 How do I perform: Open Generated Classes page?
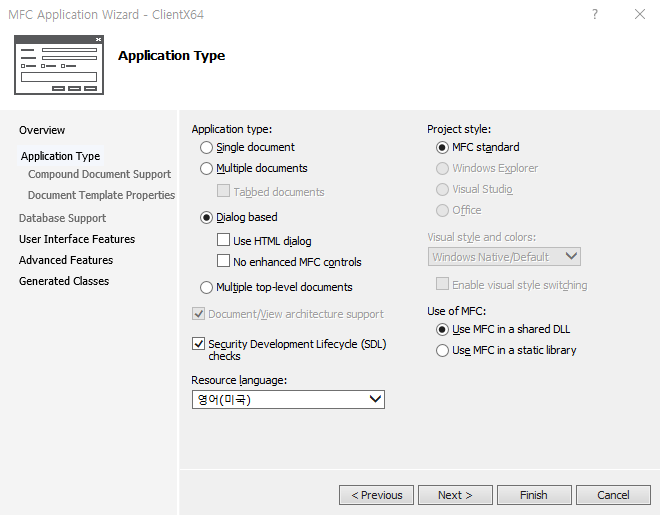pyautogui.click(x=64, y=281)
